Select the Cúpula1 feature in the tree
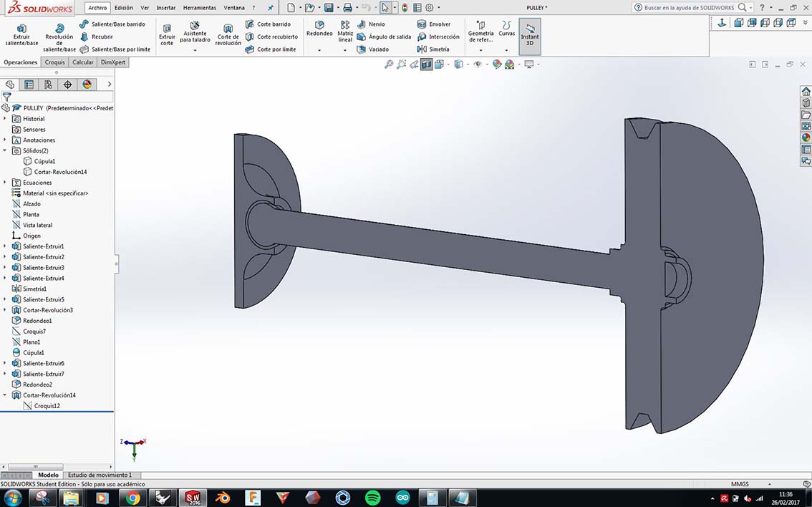The width and height of the screenshot is (812, 507). 28,352
